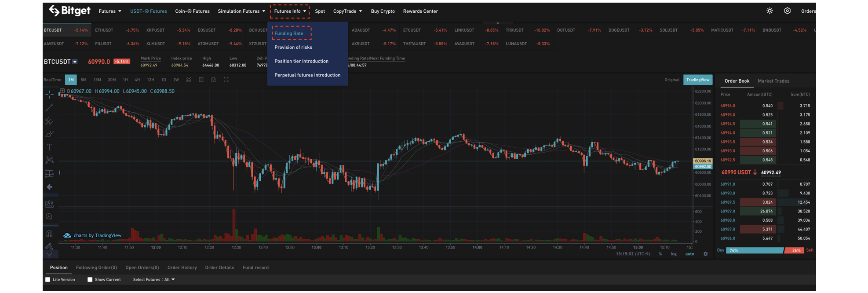This screenshot has width=868, height=293.
Task: Expand the Select Futures dropdown
Action: pos(154,280)
